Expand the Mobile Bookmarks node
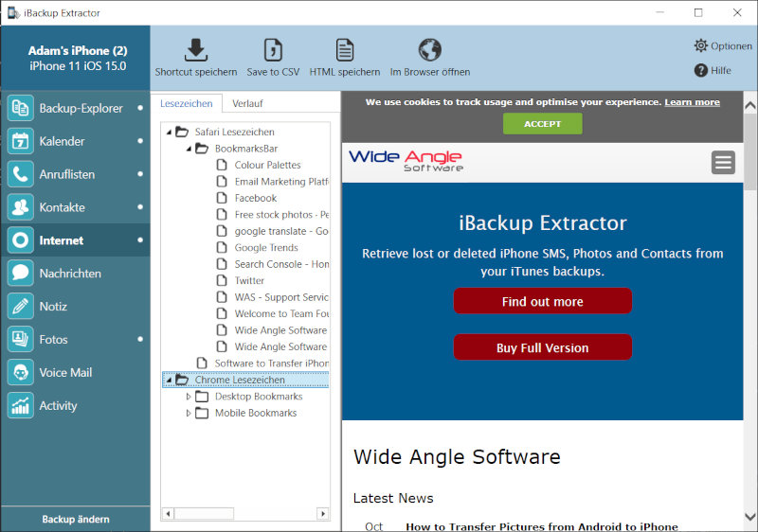This screenshot has width=758, height=532. [x=189, y=414]
